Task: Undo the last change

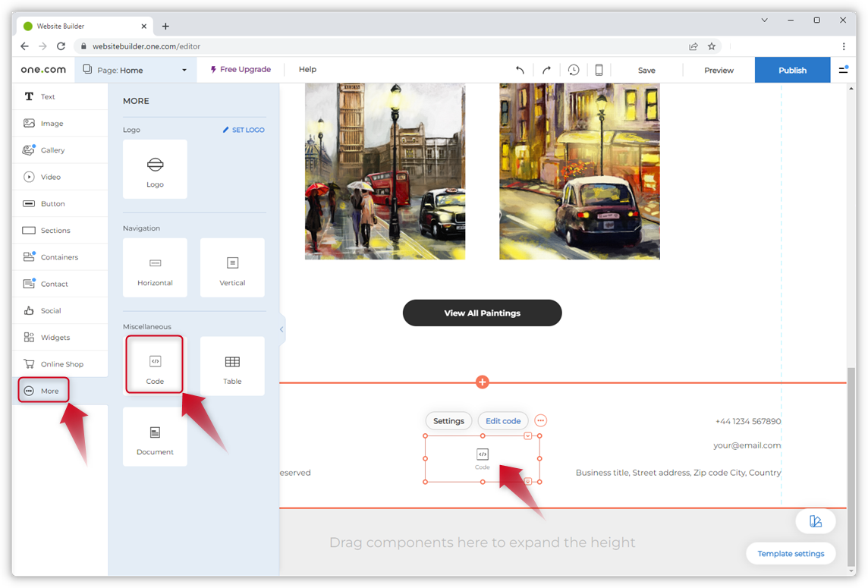Action: pyautogui.click(x=520, y=71)
